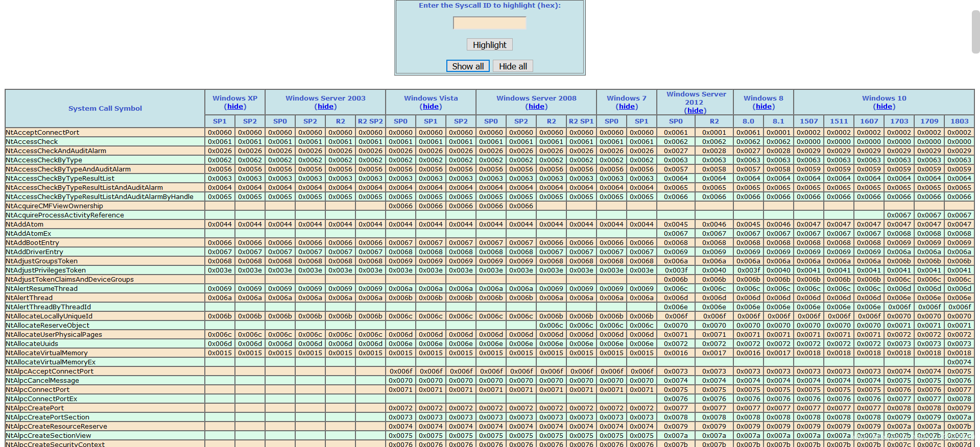
Task: Click the 1803 column header
Action: tap(959, 121)
